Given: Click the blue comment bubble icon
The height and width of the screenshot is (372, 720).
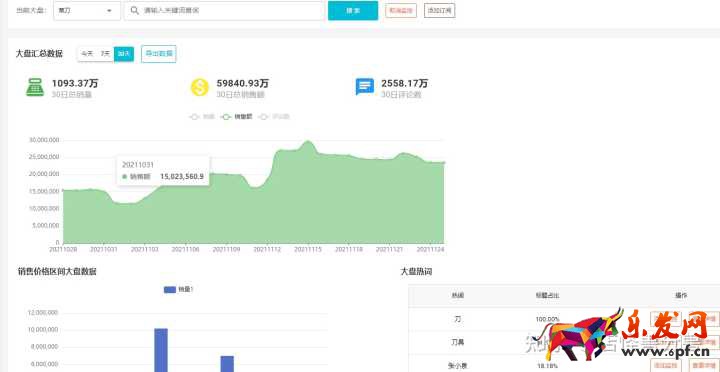Looking at the screenshot, I should coord(365,87).
